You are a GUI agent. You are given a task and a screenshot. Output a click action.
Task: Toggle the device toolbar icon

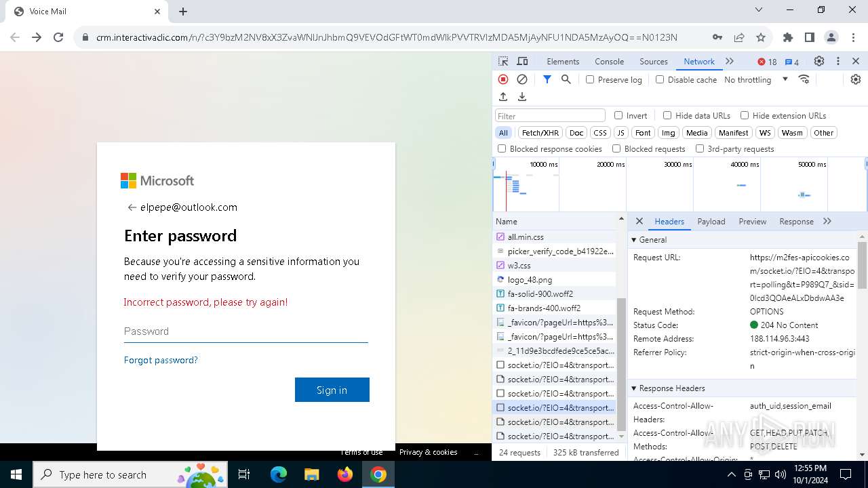[x=522, y=61]
